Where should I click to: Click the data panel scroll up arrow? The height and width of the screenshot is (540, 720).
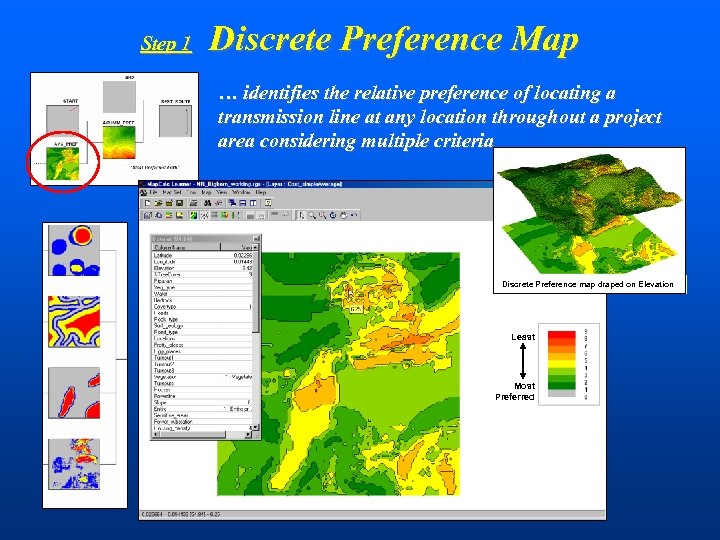256,248
